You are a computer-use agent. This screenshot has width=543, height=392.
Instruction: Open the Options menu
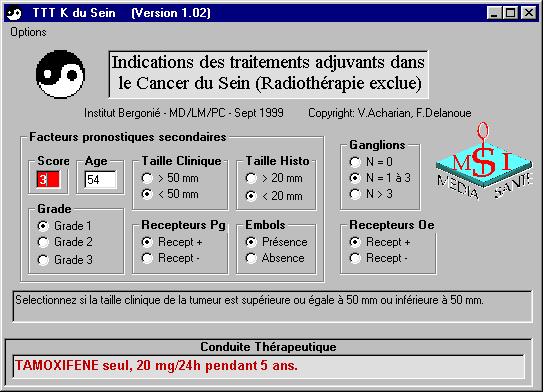click(x=28, y=32)
